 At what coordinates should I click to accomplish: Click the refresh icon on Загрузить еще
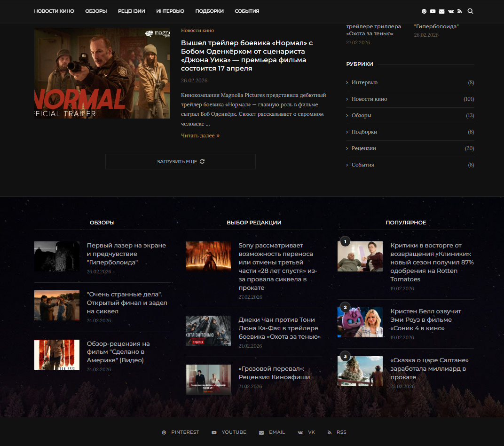(202, 161)
